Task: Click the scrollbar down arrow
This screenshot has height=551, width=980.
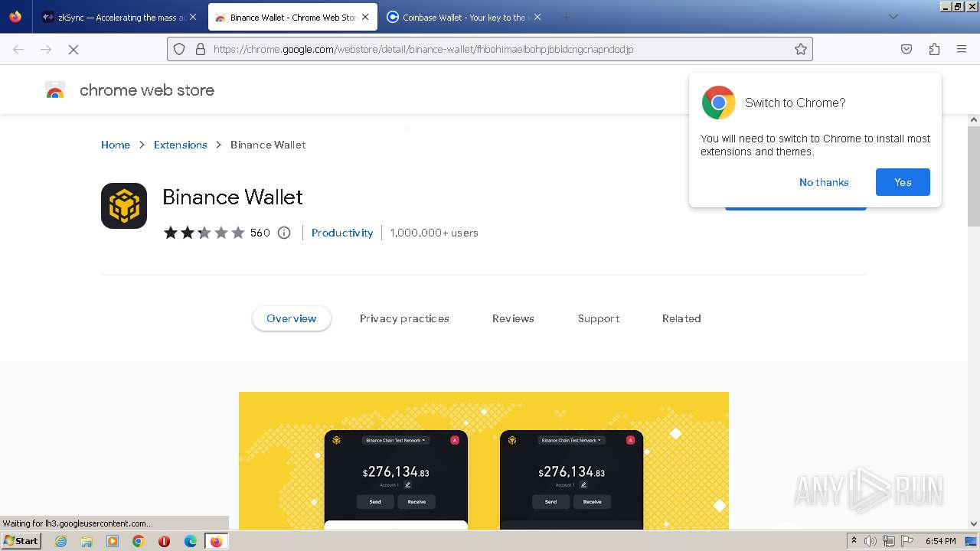Action: [974, 524]
